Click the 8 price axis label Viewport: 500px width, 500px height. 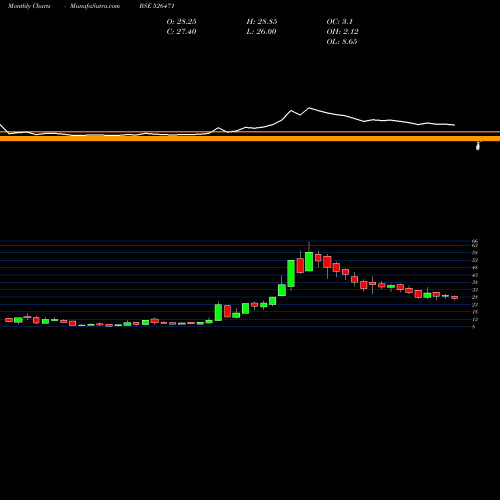coord(474,327)
